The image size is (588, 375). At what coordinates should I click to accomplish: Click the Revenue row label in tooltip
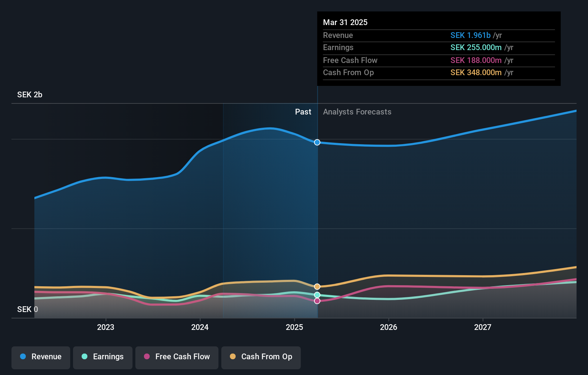[338, 35]
